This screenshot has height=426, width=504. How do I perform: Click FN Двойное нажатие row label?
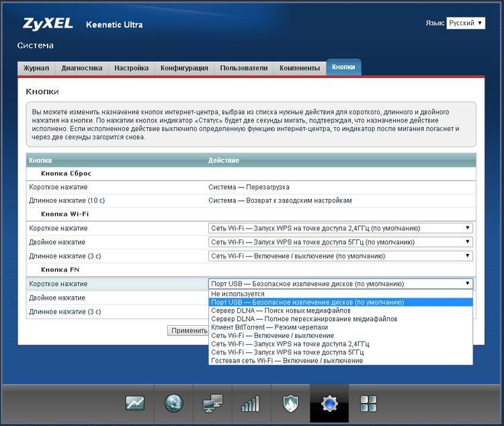pyautogui.click(x=57, y=298)
